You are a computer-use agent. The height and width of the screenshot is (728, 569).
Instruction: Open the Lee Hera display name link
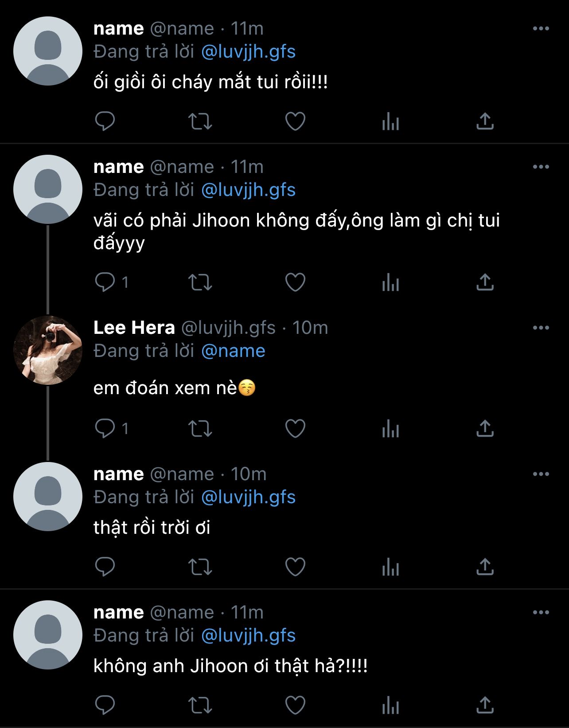tap(134, 328)
